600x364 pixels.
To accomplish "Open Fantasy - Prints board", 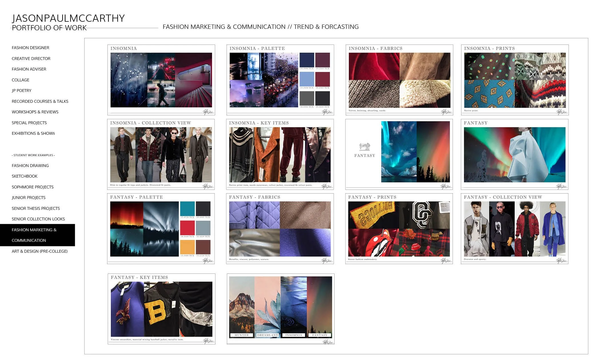I will pyautogui.click(x=399, y=229).
